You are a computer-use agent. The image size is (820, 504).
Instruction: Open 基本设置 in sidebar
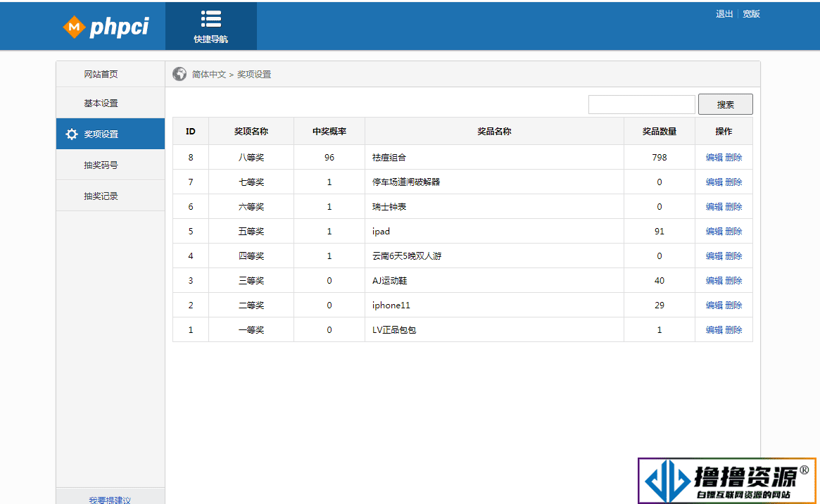pos(111,103)
